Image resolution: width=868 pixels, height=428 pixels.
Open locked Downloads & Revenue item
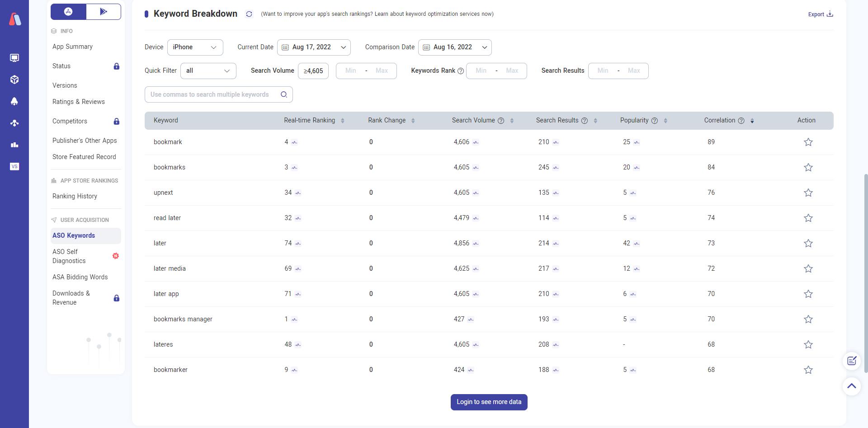pos(85,298)
